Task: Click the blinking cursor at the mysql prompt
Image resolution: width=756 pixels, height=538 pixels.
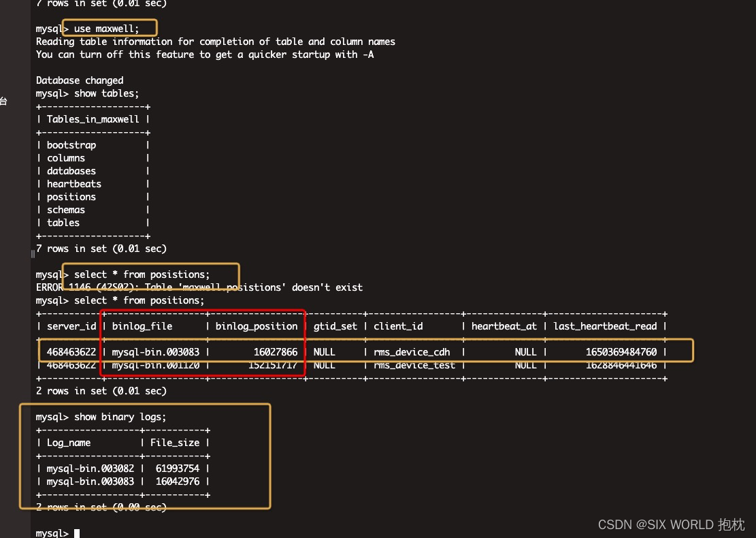Action: tap(77, 533)
